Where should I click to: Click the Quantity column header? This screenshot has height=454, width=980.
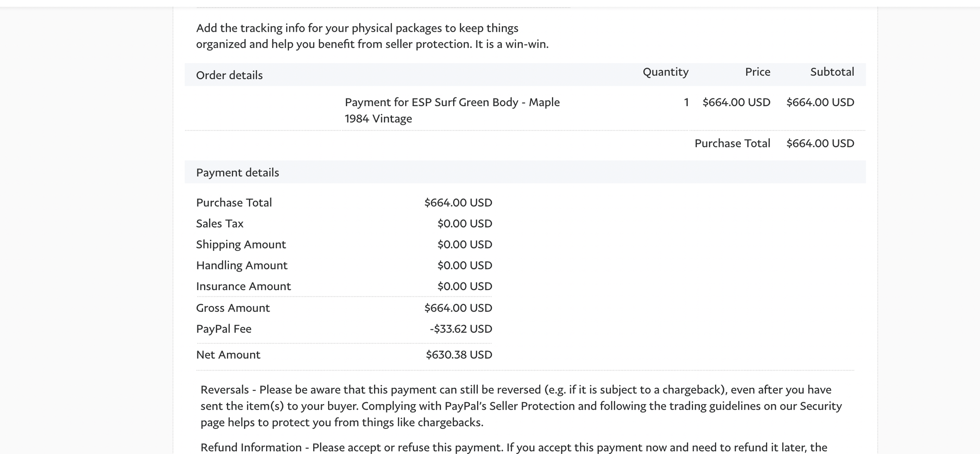pos(665,72)
